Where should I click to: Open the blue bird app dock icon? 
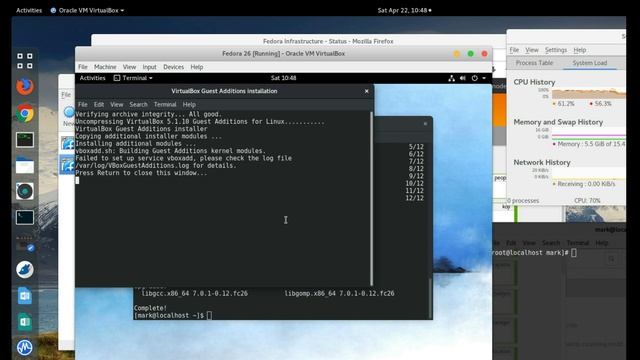click(x=25, y=269)
